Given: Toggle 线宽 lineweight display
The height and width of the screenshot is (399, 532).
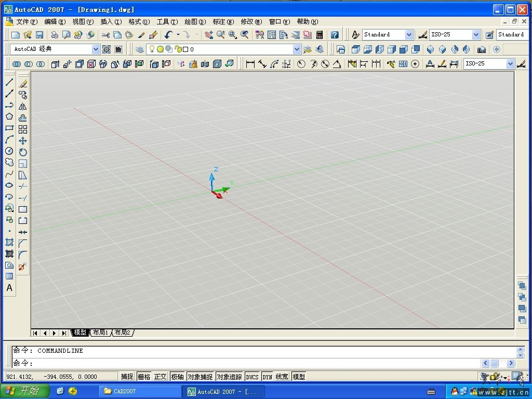Looking at the screenshot, I should [282, 377].
